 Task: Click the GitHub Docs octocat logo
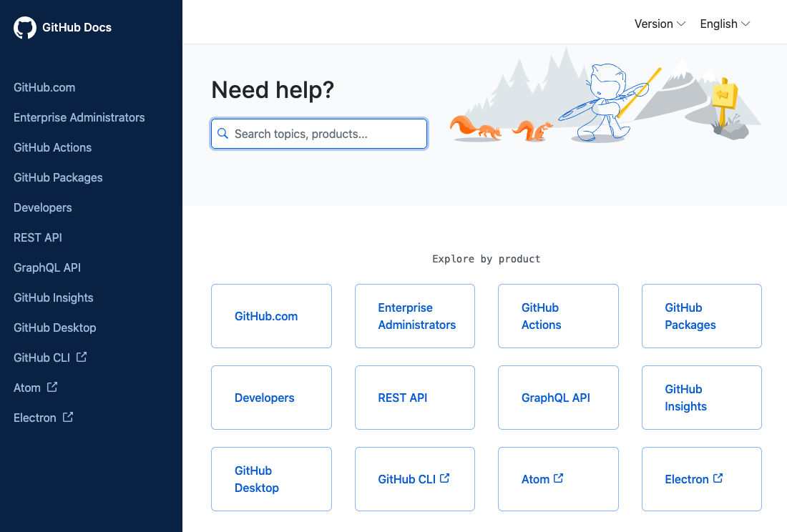(x=25, y=27)
